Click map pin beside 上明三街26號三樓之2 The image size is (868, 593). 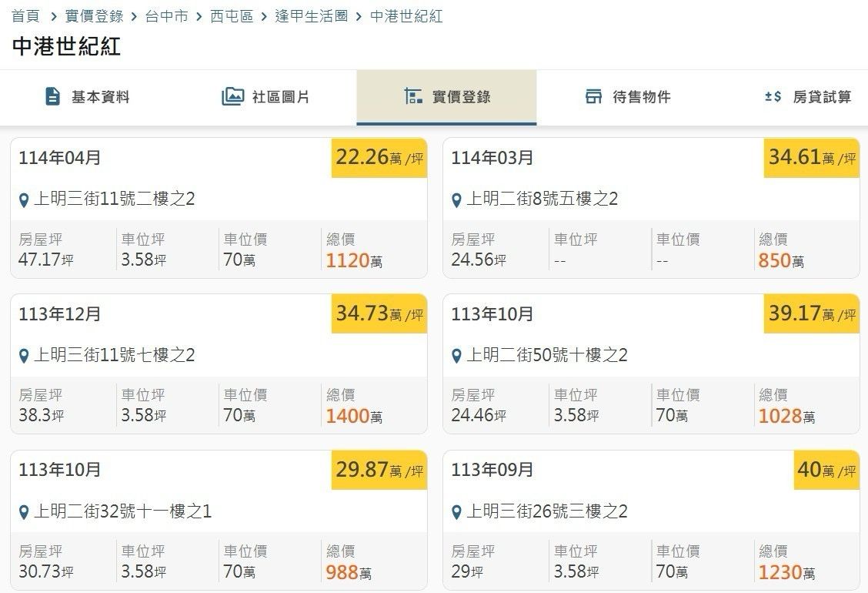[456, 512]
